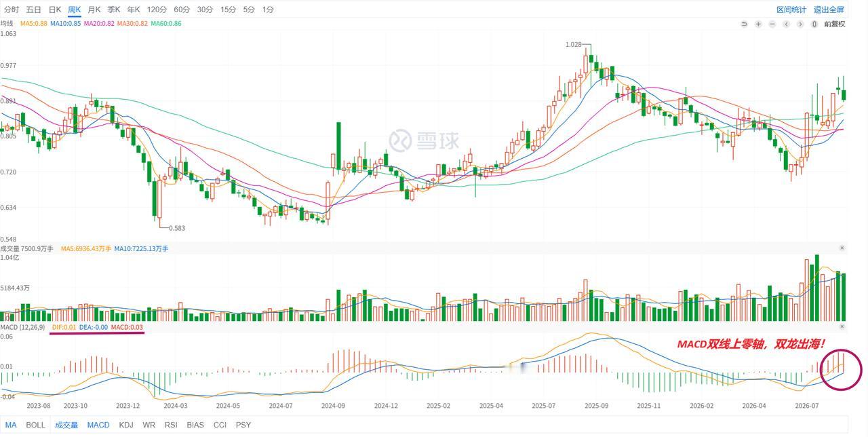The height and width of the screenshot is (437, 868).
Task: Click the 5184.43万 volume axis label
Action: (15, 288)
